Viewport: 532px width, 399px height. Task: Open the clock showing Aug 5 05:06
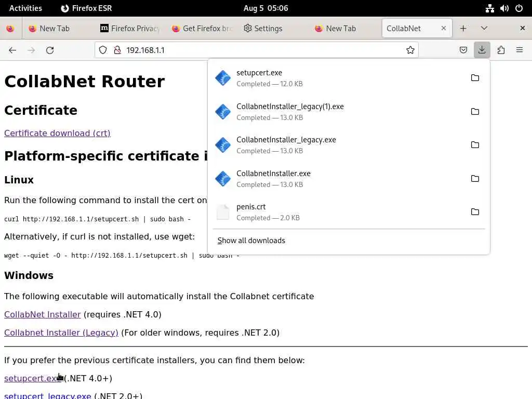tap(265, 8)
